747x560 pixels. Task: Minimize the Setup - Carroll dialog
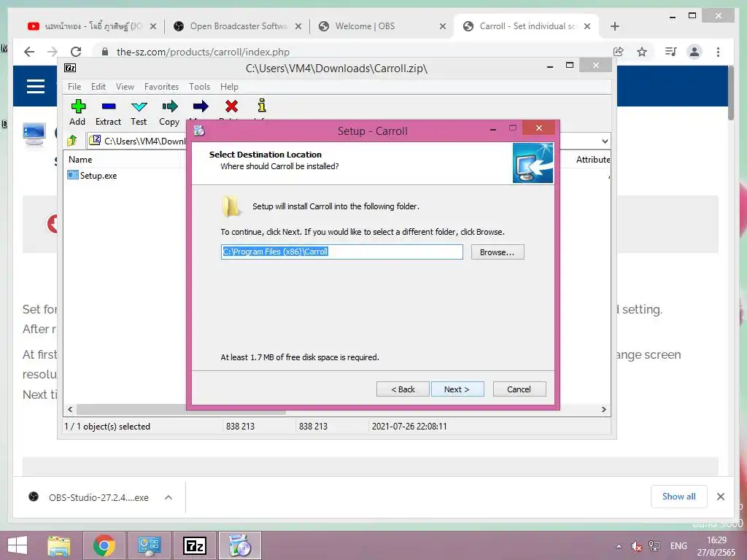493,128
